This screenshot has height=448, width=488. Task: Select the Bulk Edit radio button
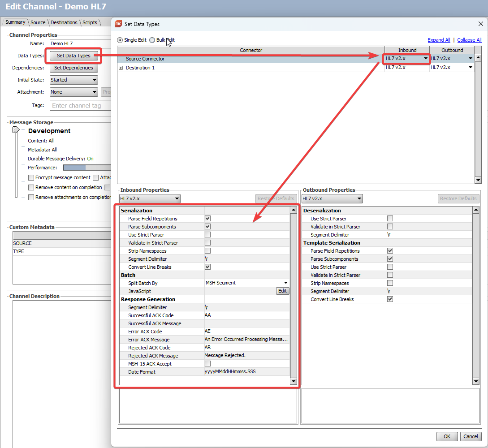coord(152,40)
